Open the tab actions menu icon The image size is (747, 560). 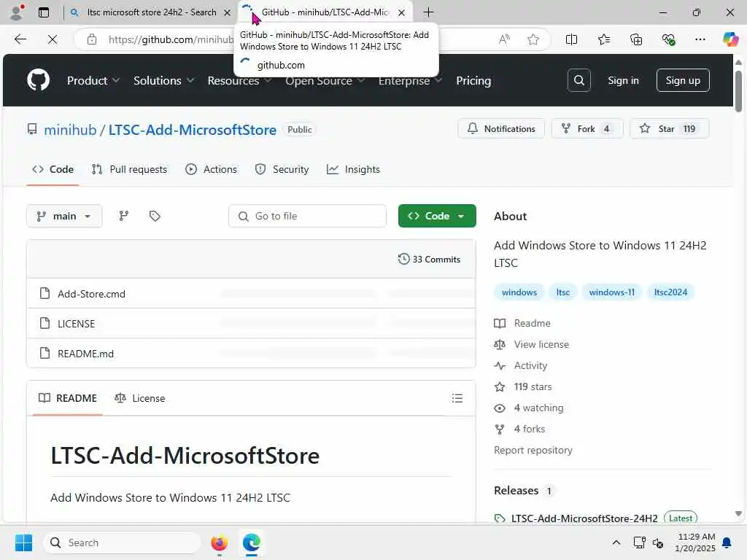(44, 12)
